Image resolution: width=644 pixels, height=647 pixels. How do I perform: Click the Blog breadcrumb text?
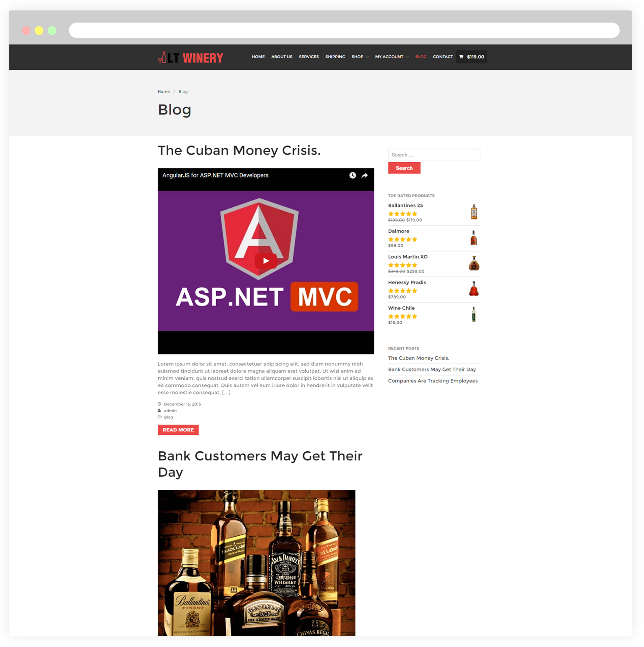[183, 91]
